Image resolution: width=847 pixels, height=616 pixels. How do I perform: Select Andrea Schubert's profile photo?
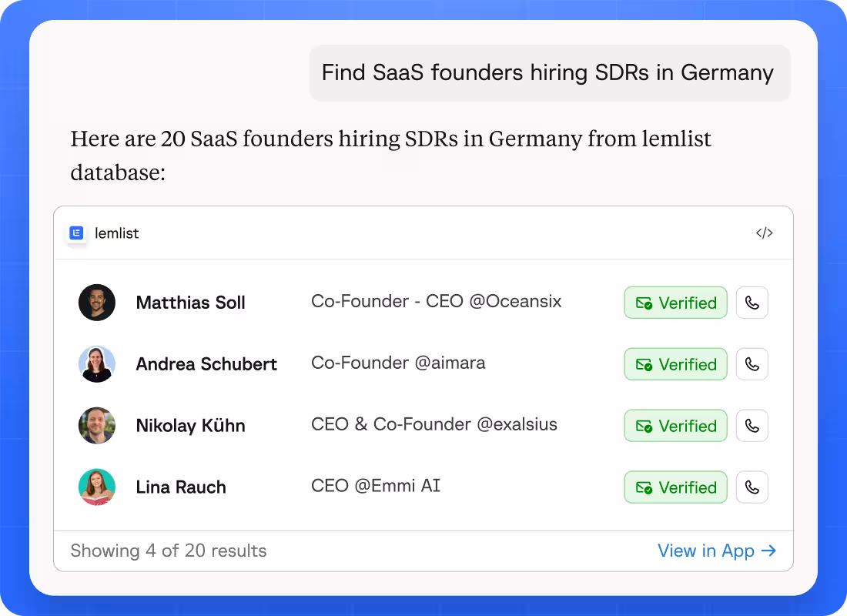click(x=97, y=364)
